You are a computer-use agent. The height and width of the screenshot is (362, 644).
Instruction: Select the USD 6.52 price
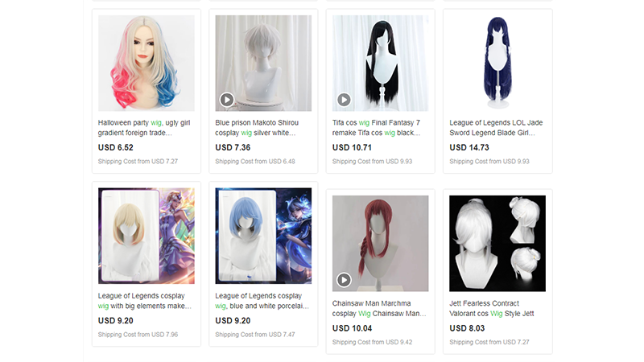click(115, 147)
